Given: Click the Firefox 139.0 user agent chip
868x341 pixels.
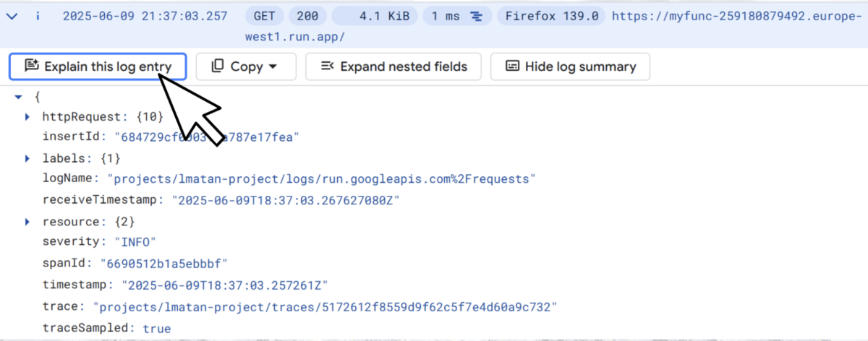Looking at the screenshot, I should click(x=553, y=16).
